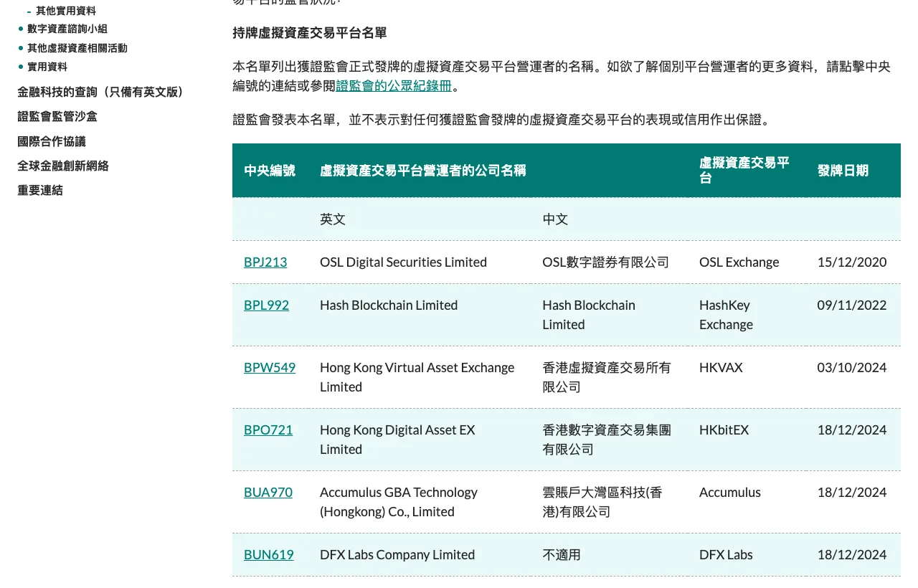Image resolution: width=918 pixels, height=588 pixels.
Task: Click the DFX Labs platform cell
Action: pos(726,554)
